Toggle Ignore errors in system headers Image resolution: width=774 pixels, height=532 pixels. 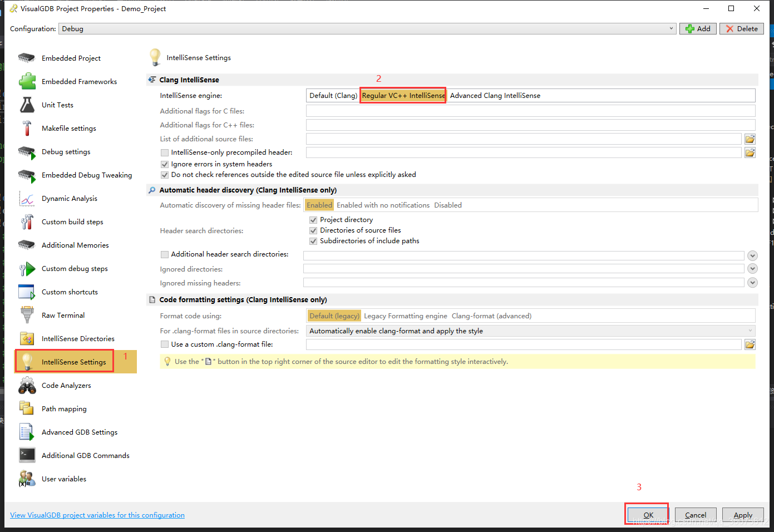[165, 164]
